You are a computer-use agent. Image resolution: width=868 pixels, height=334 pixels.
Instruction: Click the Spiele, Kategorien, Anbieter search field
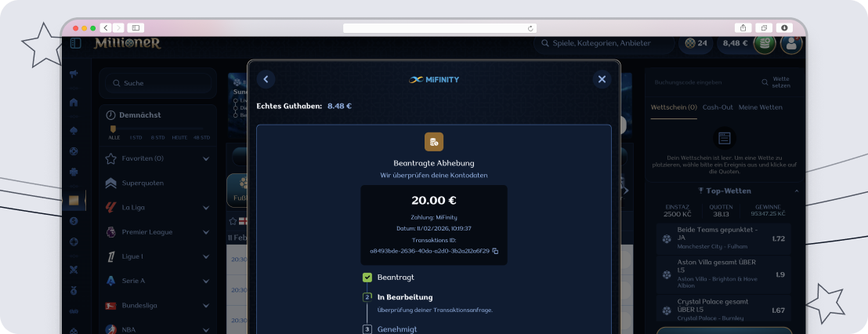pyautogui.click(x=604, y=43)
